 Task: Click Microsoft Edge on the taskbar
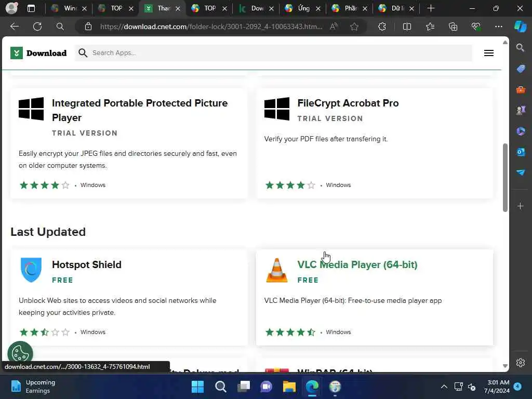tap(312, 387)
